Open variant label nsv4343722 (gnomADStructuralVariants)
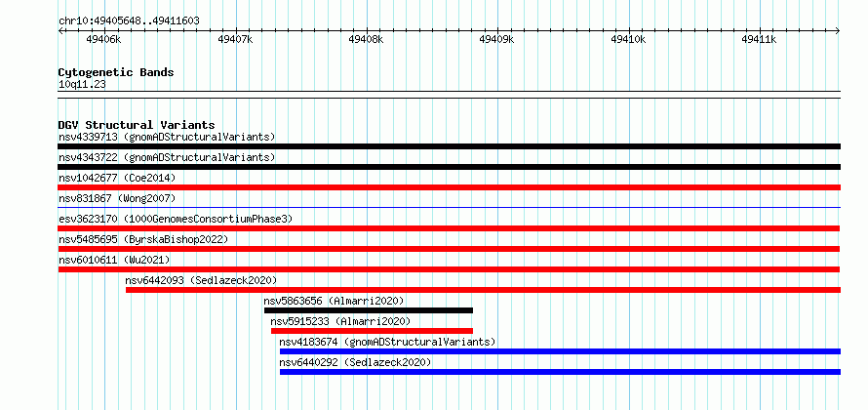868x410 pixels. pyautogui.click(x=167, y=157)
